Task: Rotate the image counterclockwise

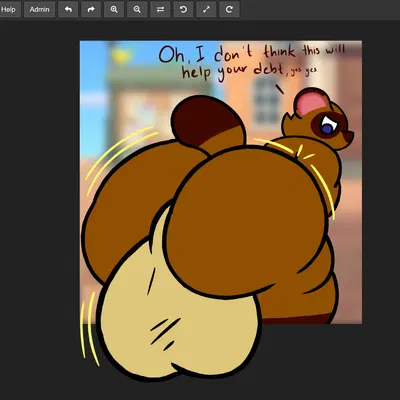Action: 183,9
